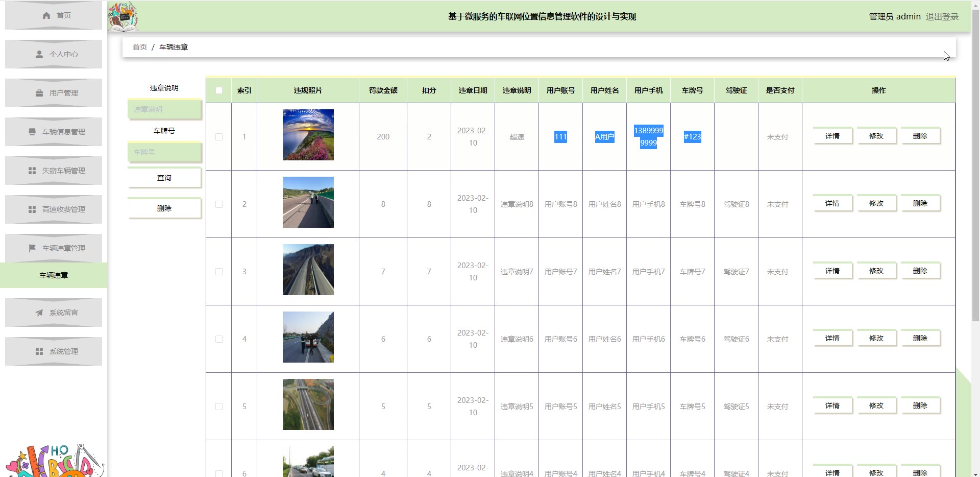Click the briefcase icon for 用户管理
980x477 pixels.
click(x=39, y=93)
